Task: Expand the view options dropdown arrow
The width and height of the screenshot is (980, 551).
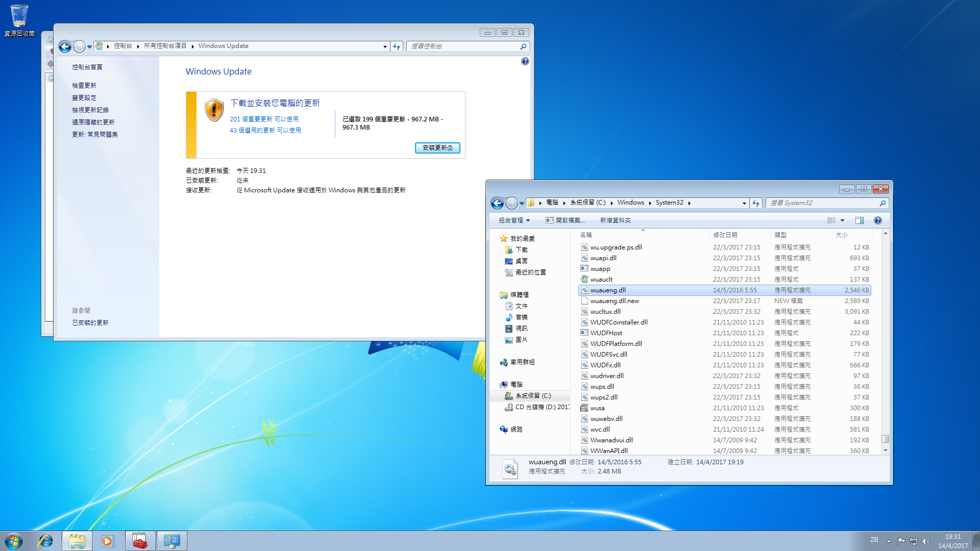Action: coord(843,220)
